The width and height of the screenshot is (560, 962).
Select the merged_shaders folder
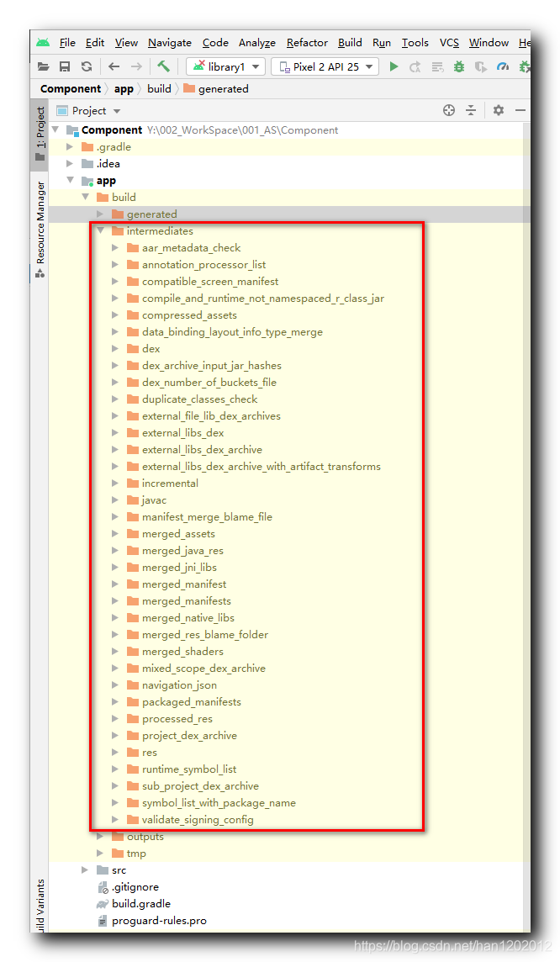pyautogui.click(x=182, y=652)
